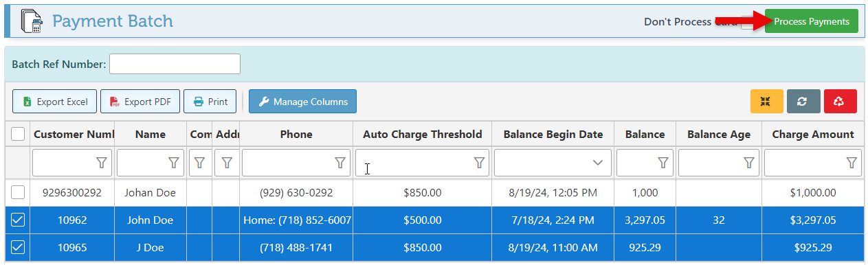Toggle the select-all header checkbox
The image size is (868, 265).
pos(19,134)
